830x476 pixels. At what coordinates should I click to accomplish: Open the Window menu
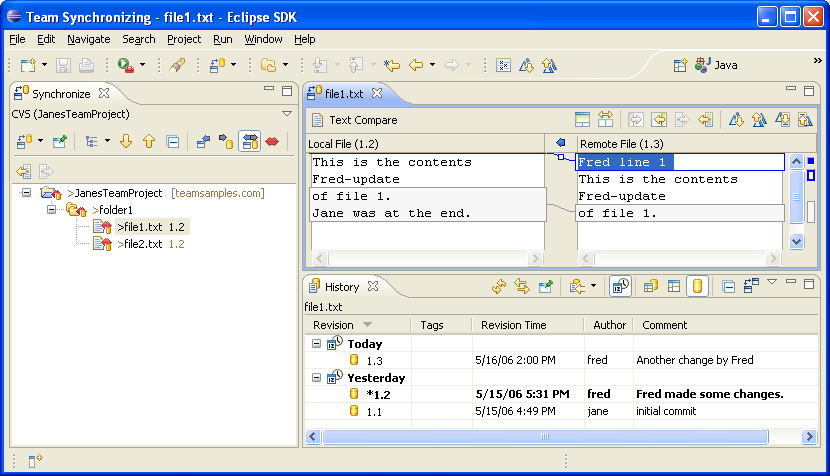[x=263, y=39]
